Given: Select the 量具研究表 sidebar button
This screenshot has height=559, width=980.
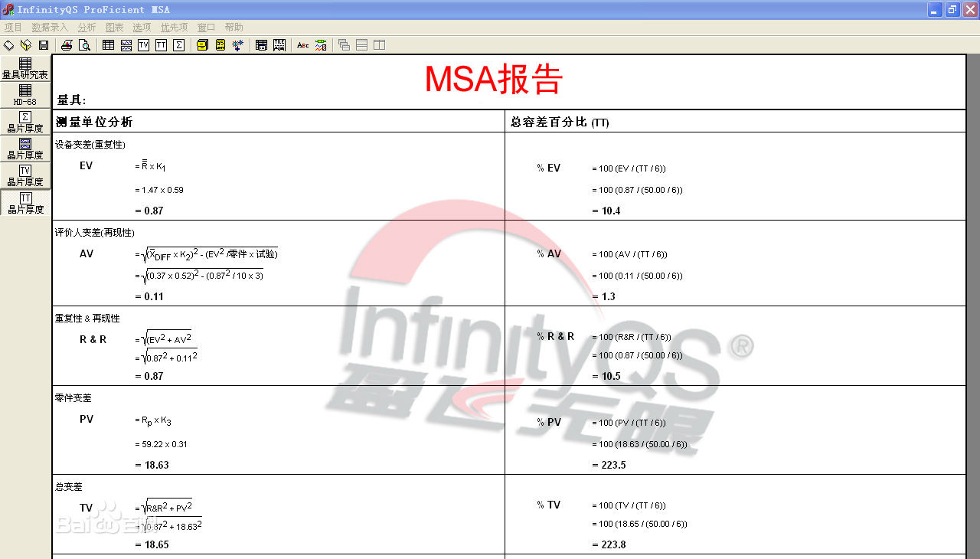Looking at the screenshot, I should click(x=25, y=68).
